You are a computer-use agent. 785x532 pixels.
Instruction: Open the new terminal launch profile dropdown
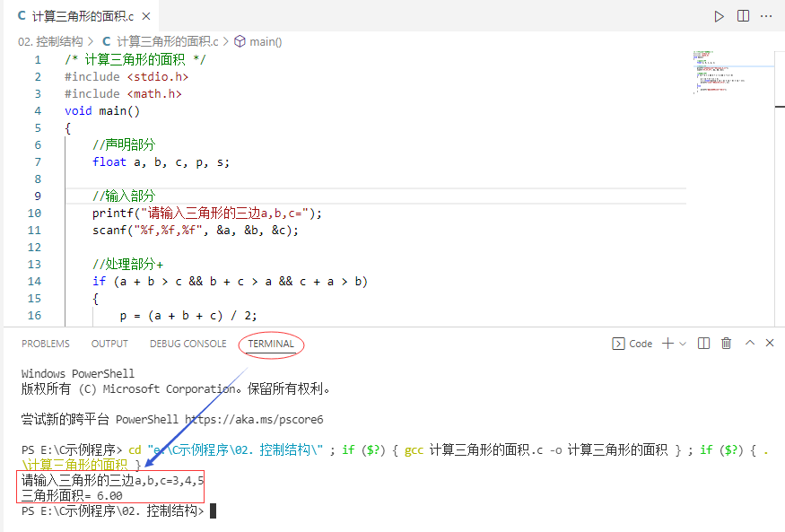[x=683, y=344]
